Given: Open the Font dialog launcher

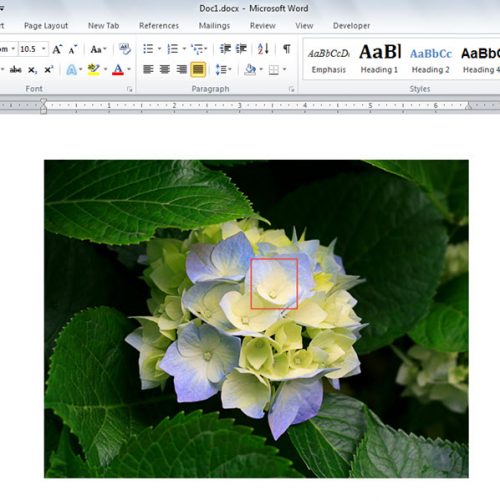Looking at the screenshot, I should click(129, 89).
